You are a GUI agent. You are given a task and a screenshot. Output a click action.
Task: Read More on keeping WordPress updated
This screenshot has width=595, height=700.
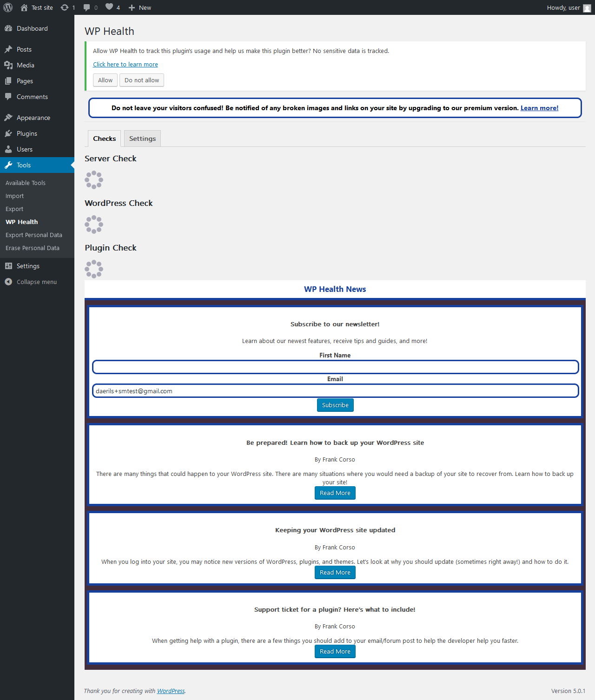pyautogui.click(x=335, y=572)
